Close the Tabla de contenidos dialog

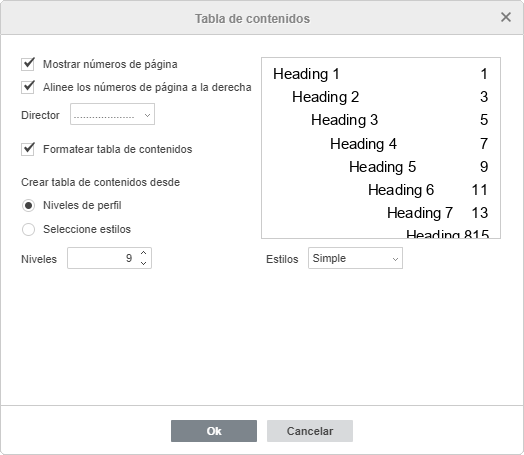(506, 17)
